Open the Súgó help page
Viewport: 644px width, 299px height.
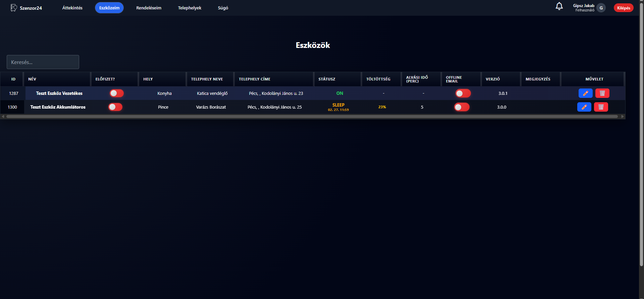(223, 8)
